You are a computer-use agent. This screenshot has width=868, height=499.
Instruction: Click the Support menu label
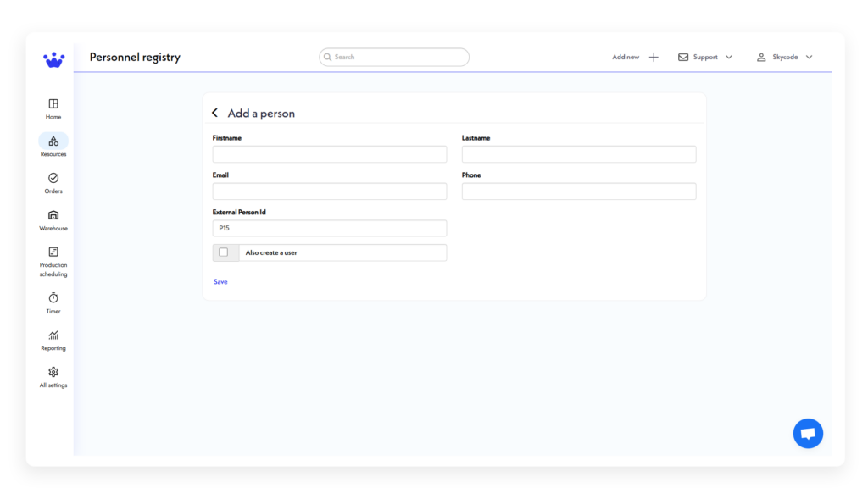click(705, 57)
